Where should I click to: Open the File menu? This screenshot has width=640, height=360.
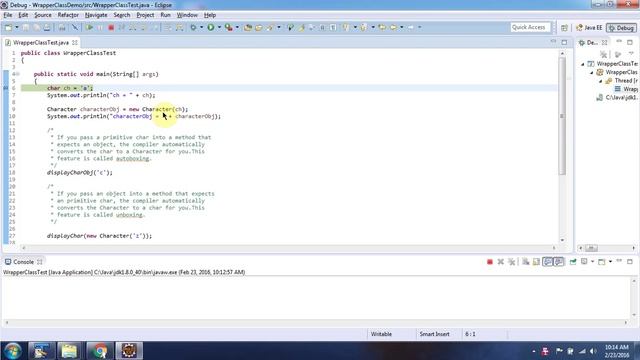coord(8,15)
